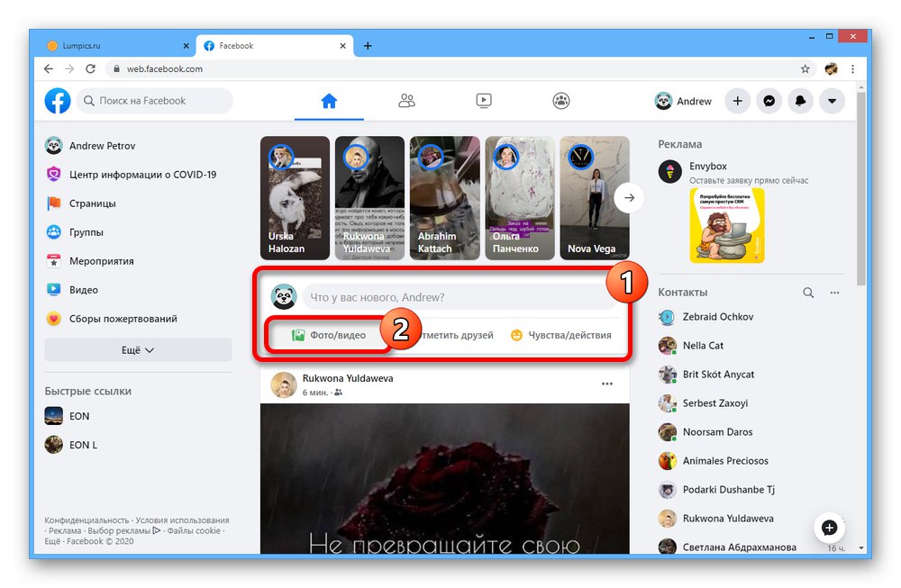Image resolution: width=901 pixels, height=588 pixels.
Task: View Ольга Панченко story
Action: 520,197
